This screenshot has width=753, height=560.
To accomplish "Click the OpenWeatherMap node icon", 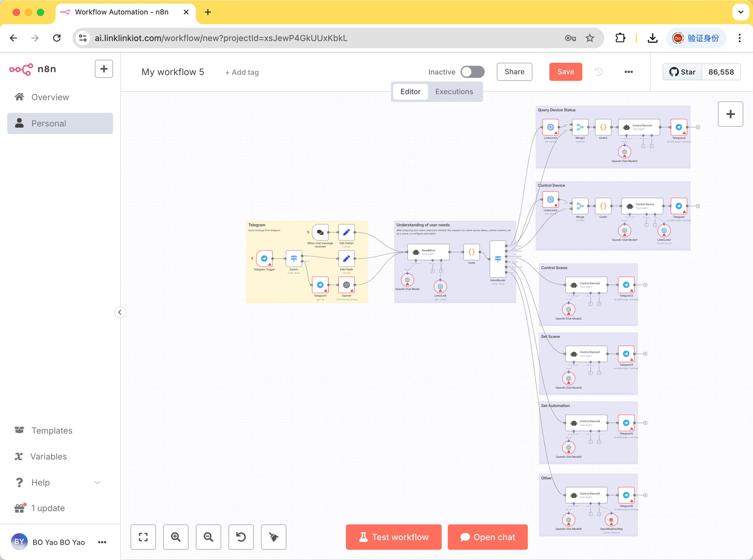I will [611, 520].
